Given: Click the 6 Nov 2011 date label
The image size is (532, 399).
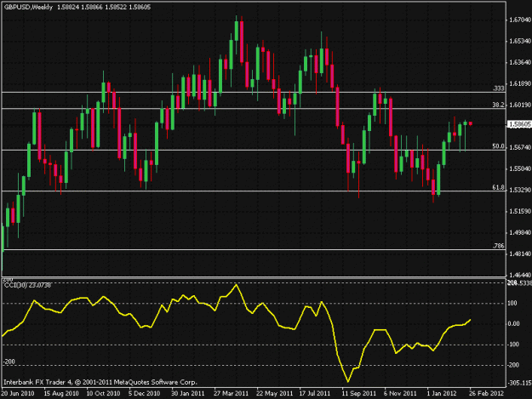Looking at the screenshot, I should click(x=400, y=393).
